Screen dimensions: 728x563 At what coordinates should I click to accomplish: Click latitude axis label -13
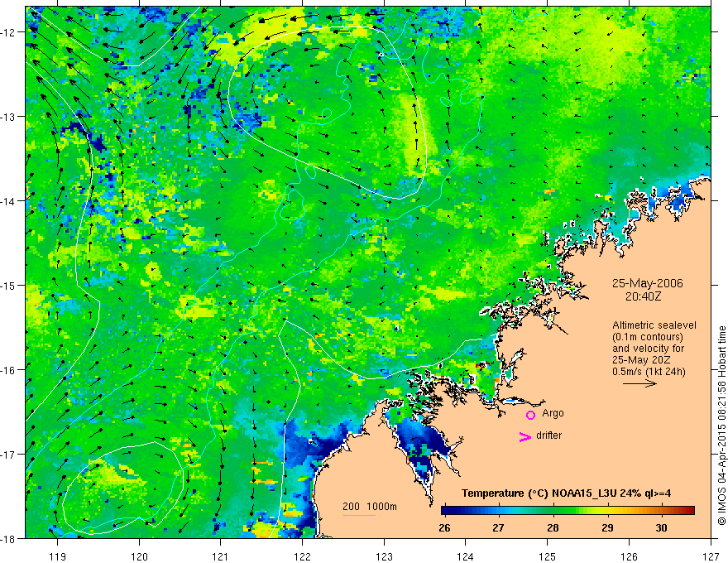[x=8, y=117]
